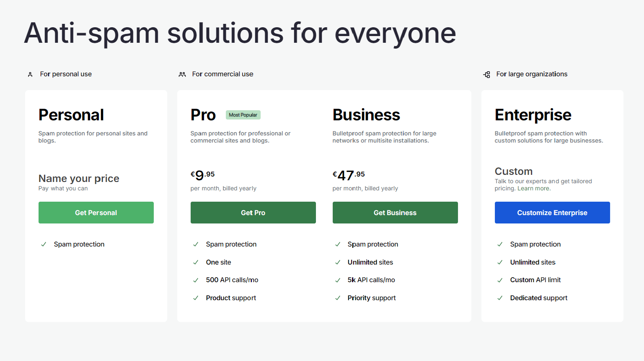Click checkmark icon beside Dedicated support

[500, 298]
